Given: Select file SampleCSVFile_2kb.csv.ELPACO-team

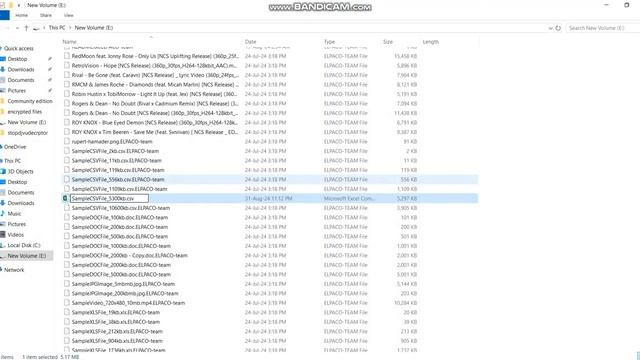Looking at the screenshot, I should pos(115,151).
